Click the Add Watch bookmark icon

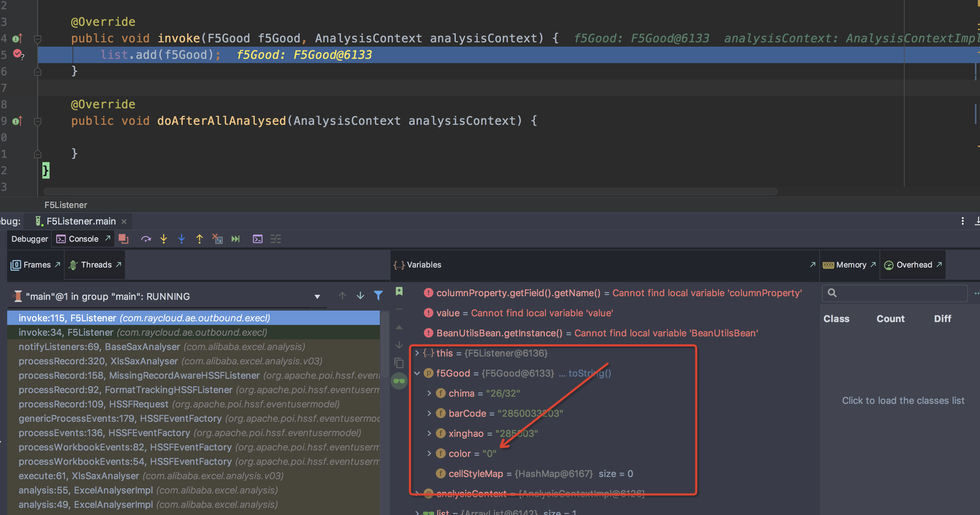[x=399, y=291]
